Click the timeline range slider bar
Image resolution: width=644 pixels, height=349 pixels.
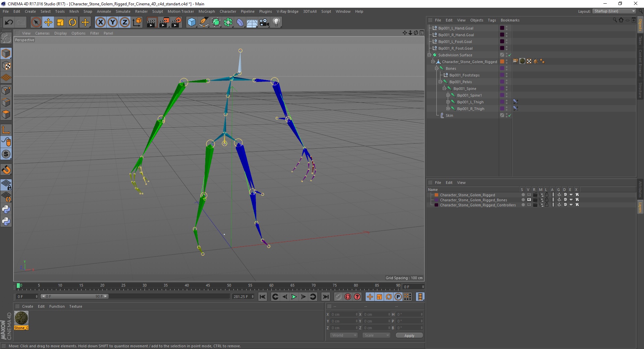[x=74, y=296]
